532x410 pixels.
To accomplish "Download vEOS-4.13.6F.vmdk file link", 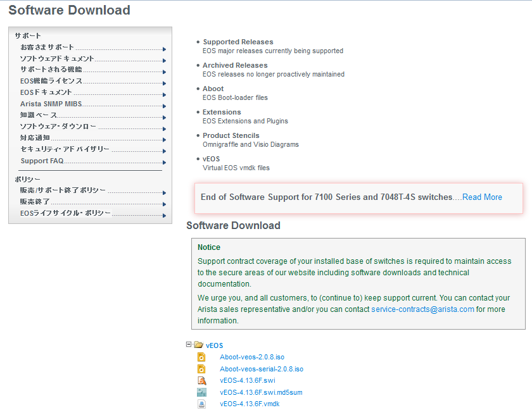I will click(250, 404).
